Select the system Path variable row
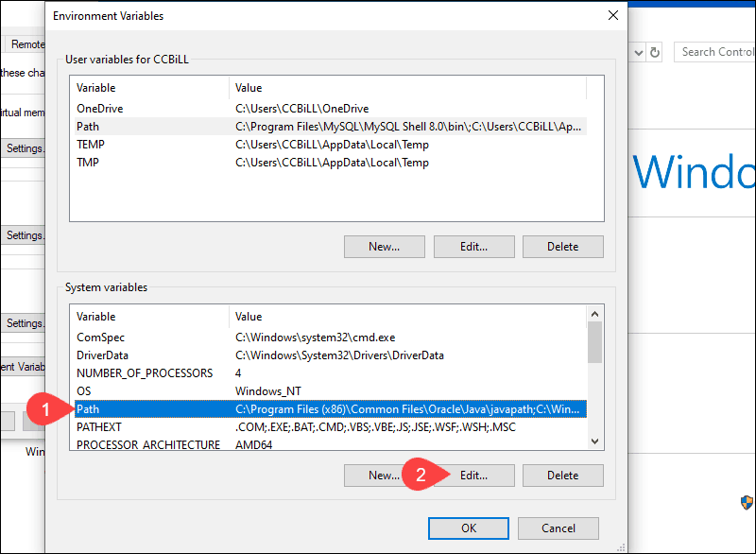The height and width of the screenshot is (554, 756). [330, 408]
